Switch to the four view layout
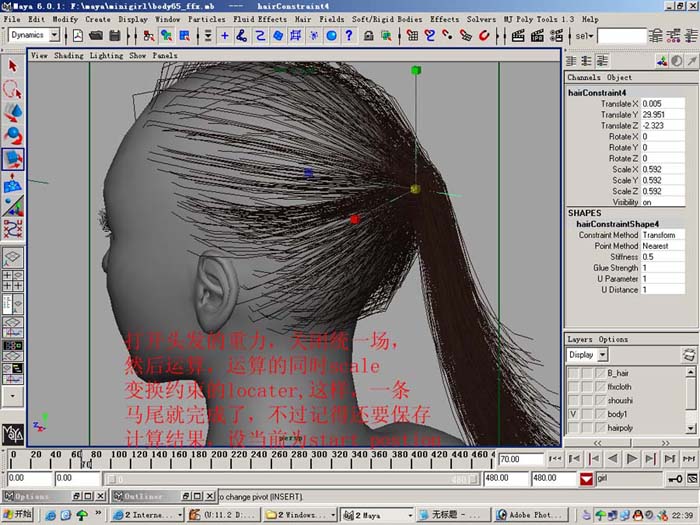 tap(12, 280)
